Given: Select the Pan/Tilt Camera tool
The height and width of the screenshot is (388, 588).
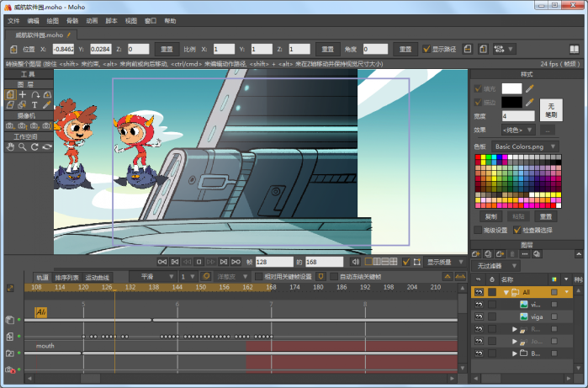Looking at the screenshot, I should [x=47, y=126].
